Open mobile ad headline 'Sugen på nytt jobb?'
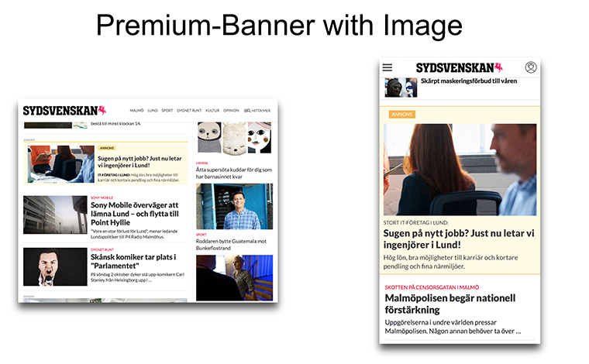Image resolution: width=589 pixels, height=364 pixels. [x=459, y=239]
